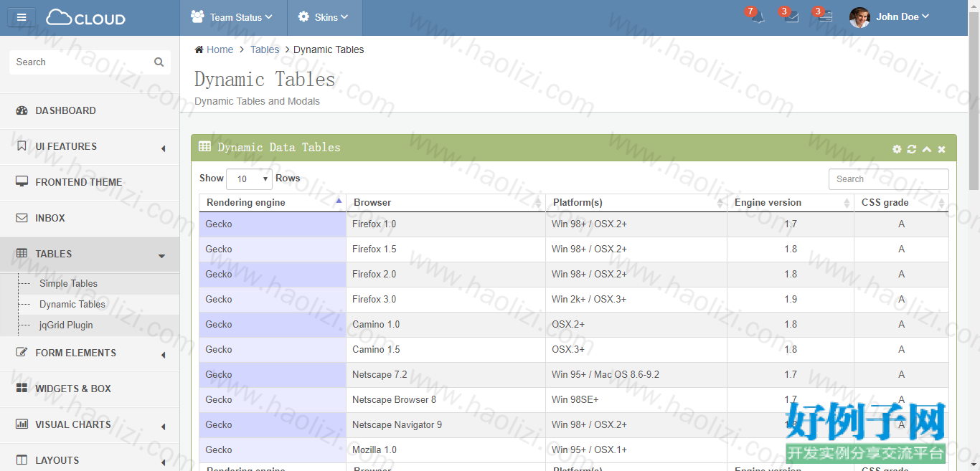Expand the Form Elements menu arrow

(x=163, y=355)
